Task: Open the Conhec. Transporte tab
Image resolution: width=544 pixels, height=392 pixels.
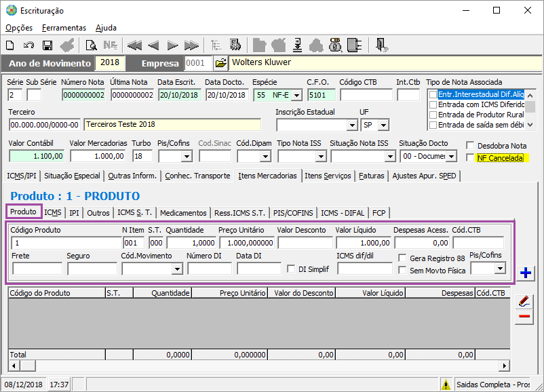Action: pyautogui.click(x=197, y=176)
